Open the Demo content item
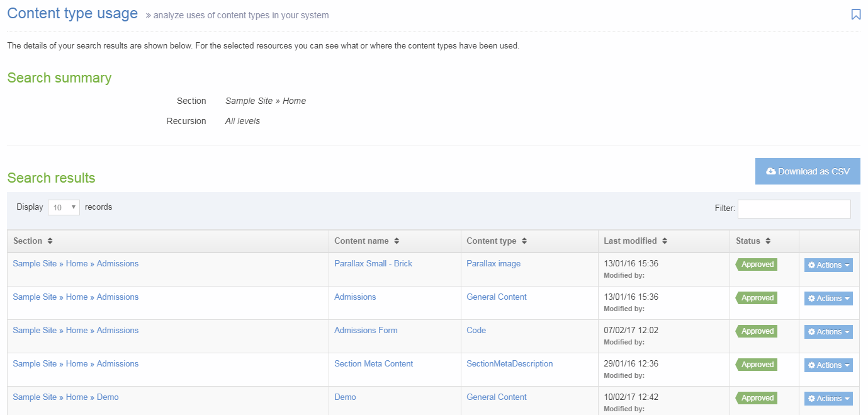Screen dimensions: 868x415 (345, 397)
